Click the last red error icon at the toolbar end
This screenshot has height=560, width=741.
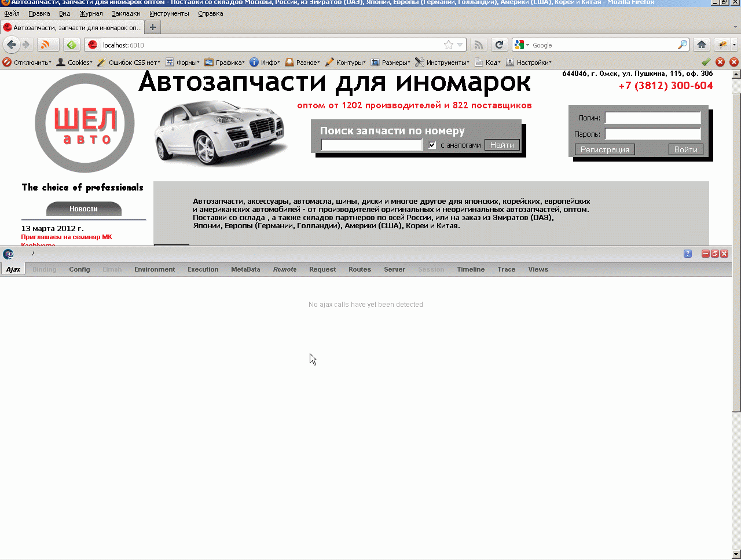point(734,62)
